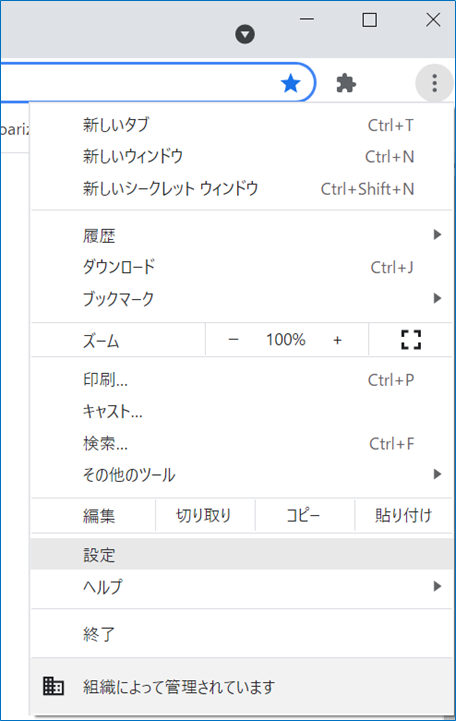
Task: Click the 切り取り button
Action: tap(205, 515)
